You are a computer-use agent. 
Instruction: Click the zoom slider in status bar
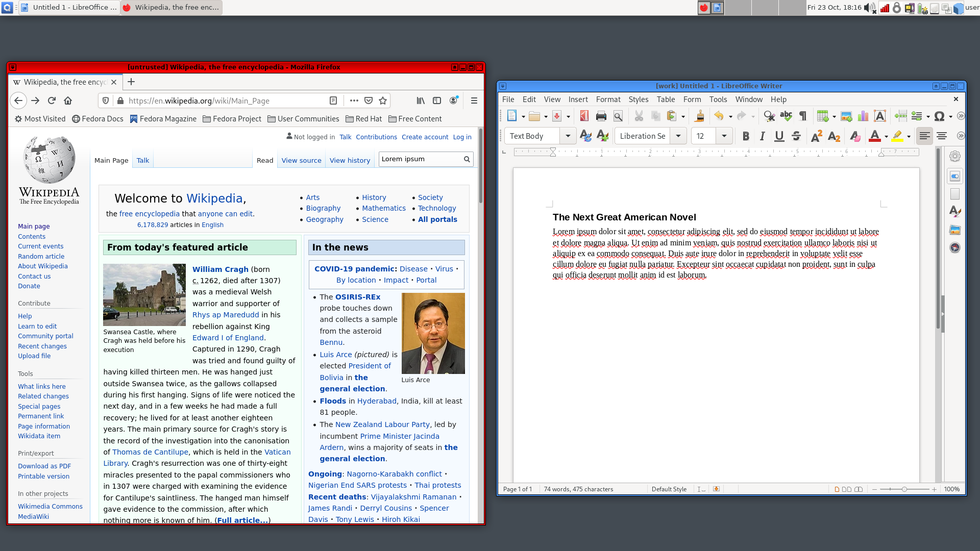(904, 489)
